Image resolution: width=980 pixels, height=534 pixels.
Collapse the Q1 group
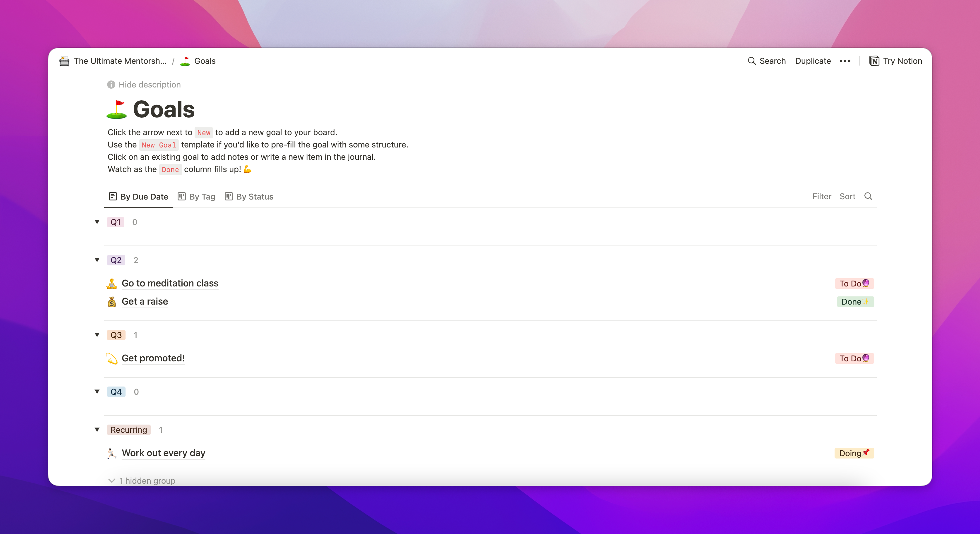[x=97, y=222]
